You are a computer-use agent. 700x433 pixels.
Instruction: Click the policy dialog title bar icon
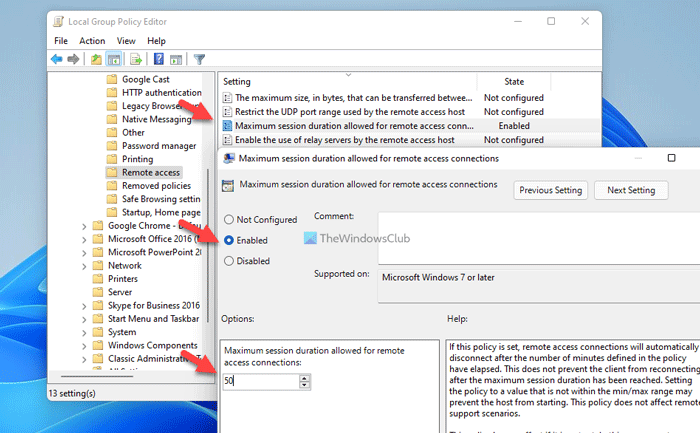(229, 158)
